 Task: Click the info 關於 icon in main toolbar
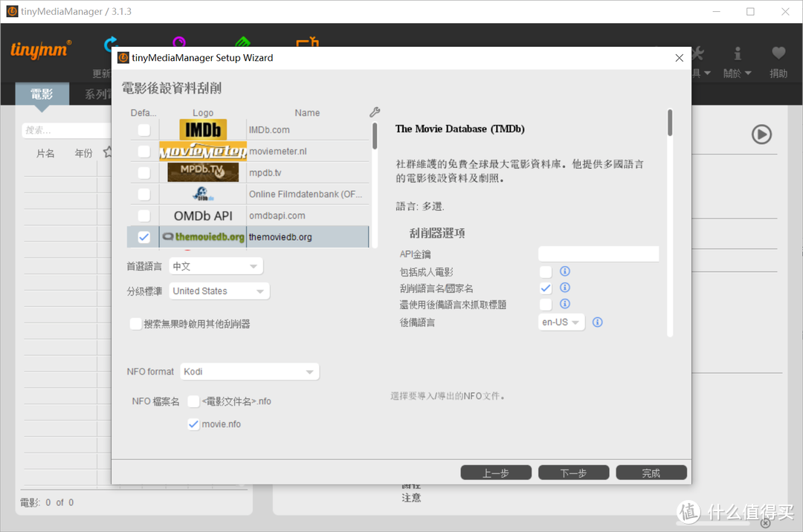(738, 53)
